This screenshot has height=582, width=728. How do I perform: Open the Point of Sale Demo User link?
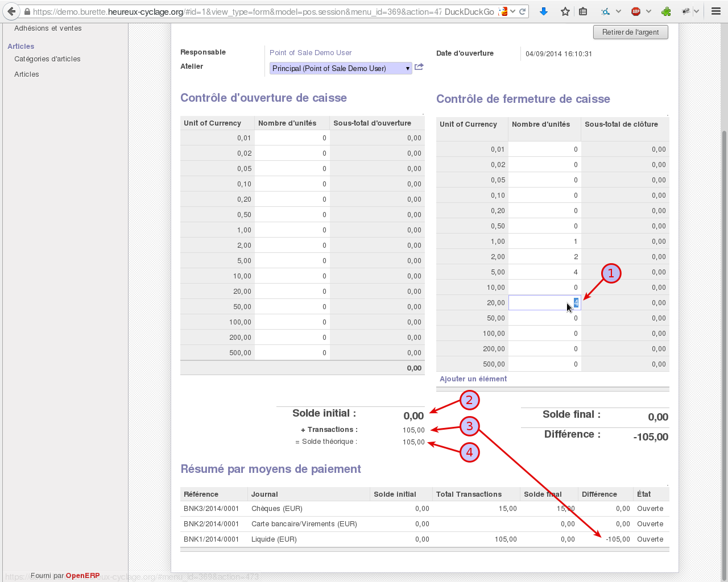(x=311, y=53)
